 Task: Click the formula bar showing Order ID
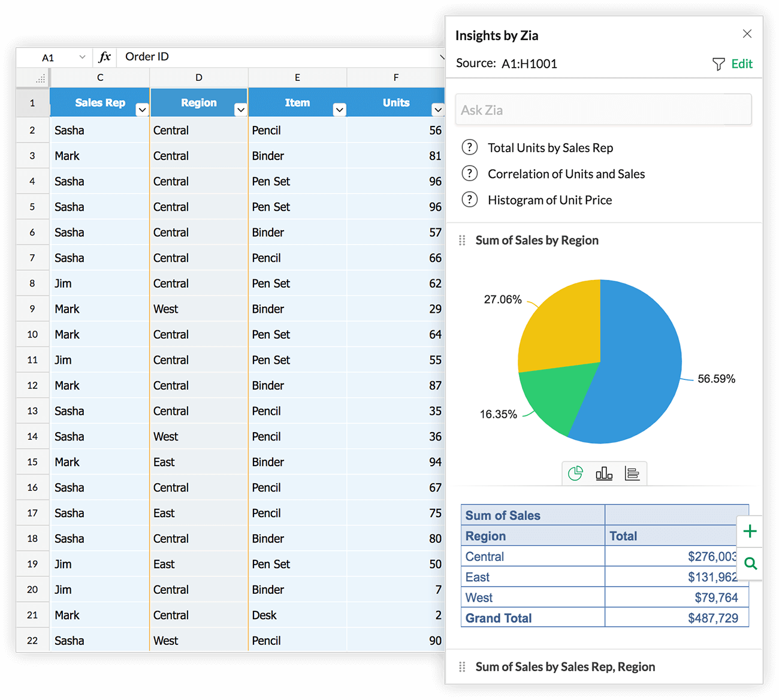279,57
